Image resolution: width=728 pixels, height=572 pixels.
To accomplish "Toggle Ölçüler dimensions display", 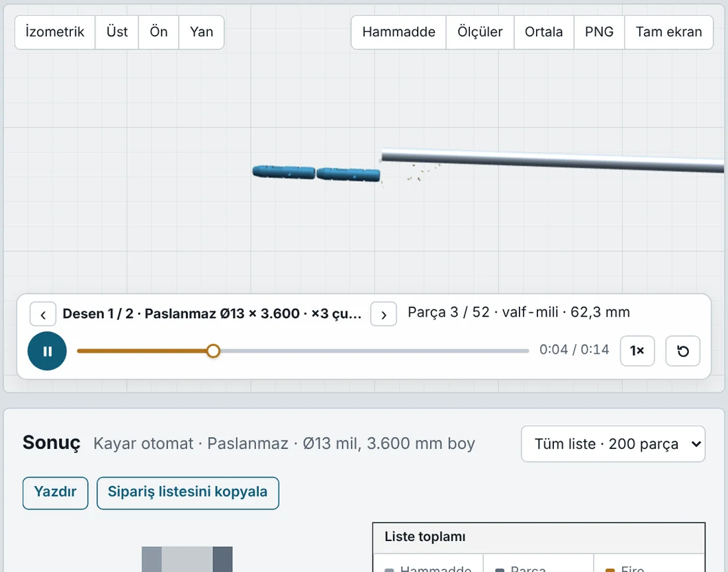I will coord(480,32).
